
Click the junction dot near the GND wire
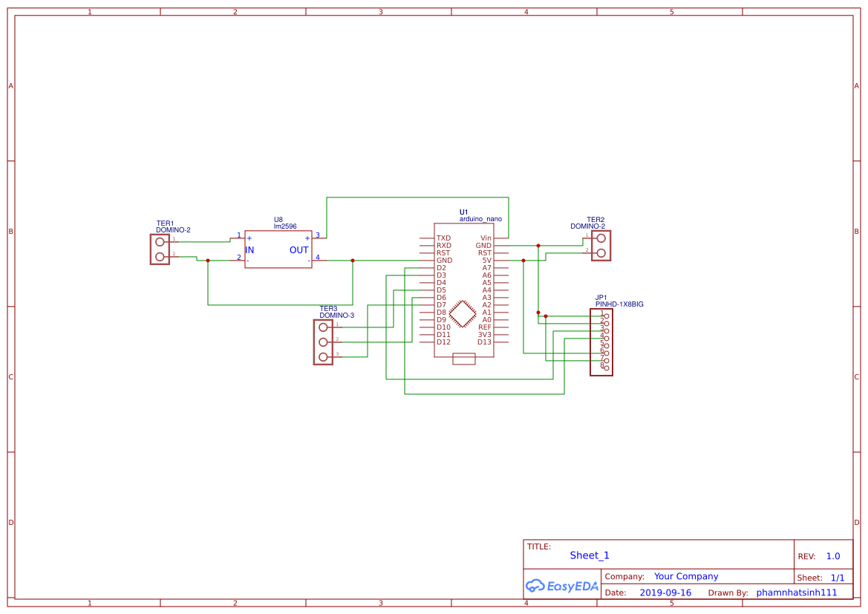tap(538, 245)
